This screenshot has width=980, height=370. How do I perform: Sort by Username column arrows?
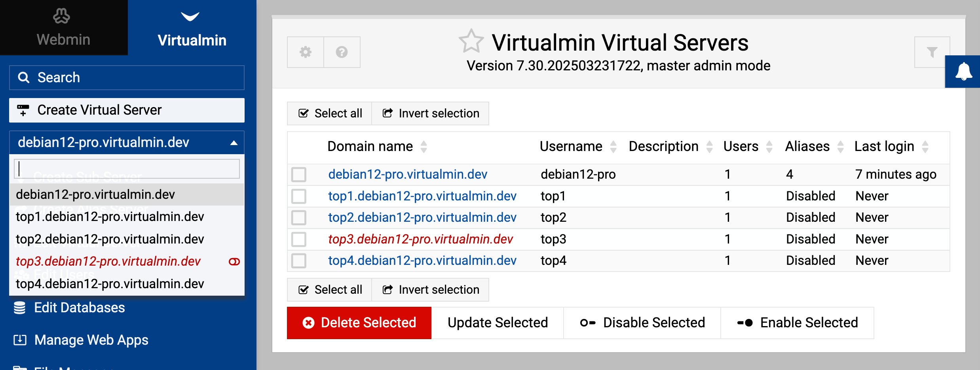[613, 147]
